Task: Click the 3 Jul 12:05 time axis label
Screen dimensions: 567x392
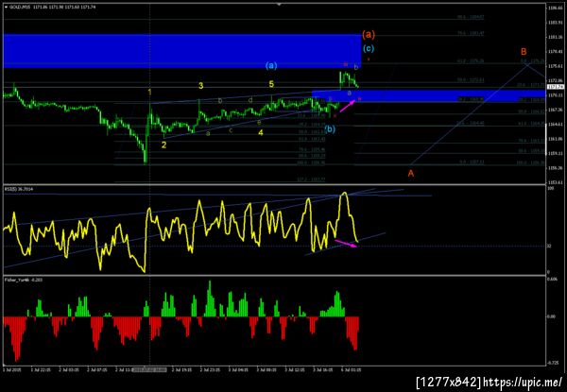Action: [295, 370]
